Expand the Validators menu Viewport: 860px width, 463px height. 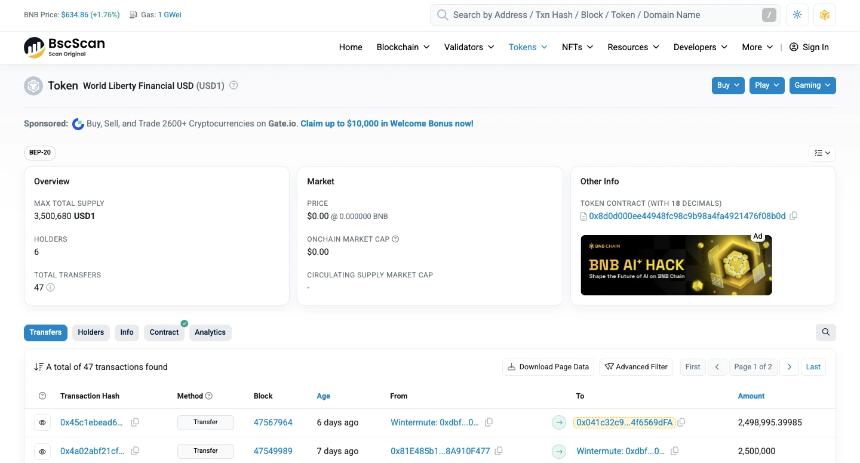point(469,47)
